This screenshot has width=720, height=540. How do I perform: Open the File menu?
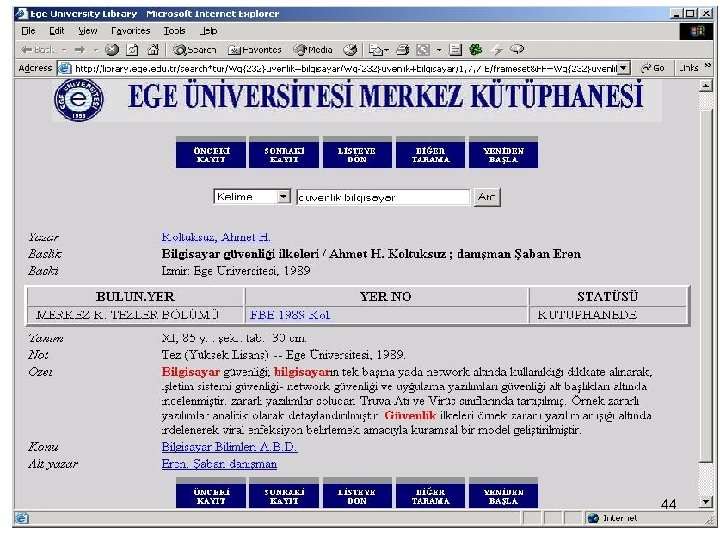[28, 31]
